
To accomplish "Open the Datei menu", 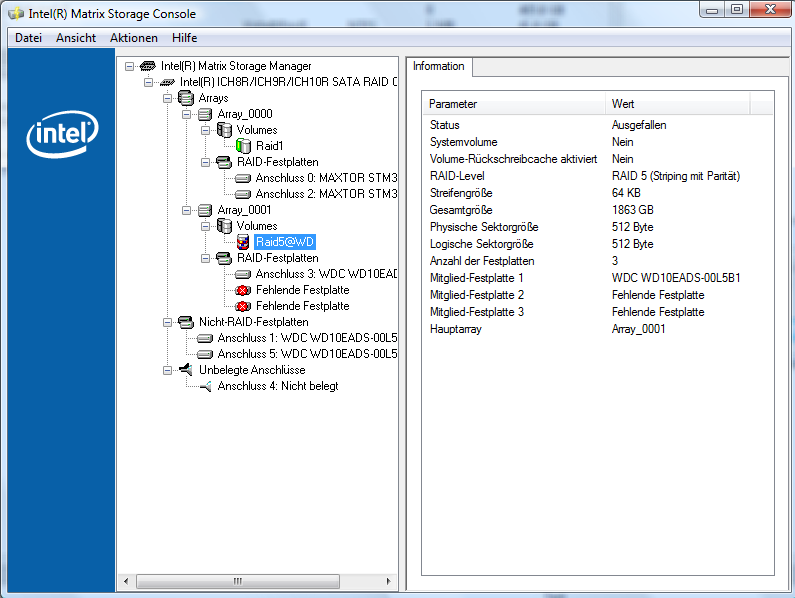I will click(x=28, y=38).
